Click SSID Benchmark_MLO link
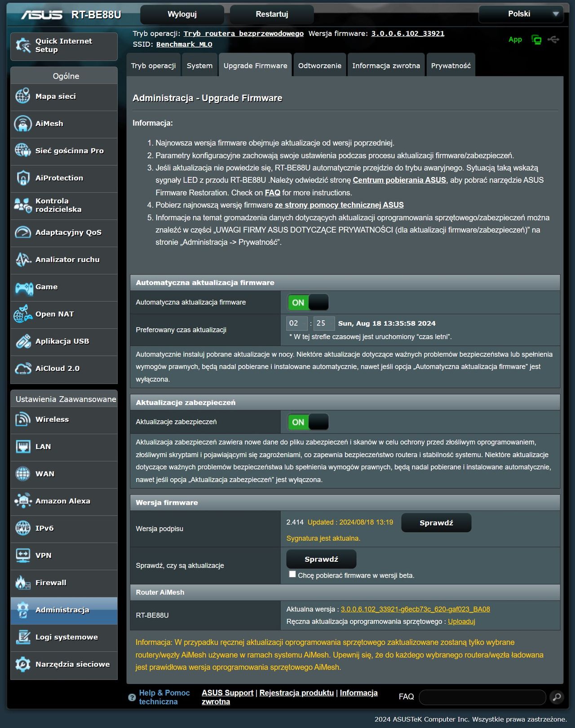Image resolution: width=575 pixels, height=728 pixels. point(184,44)
